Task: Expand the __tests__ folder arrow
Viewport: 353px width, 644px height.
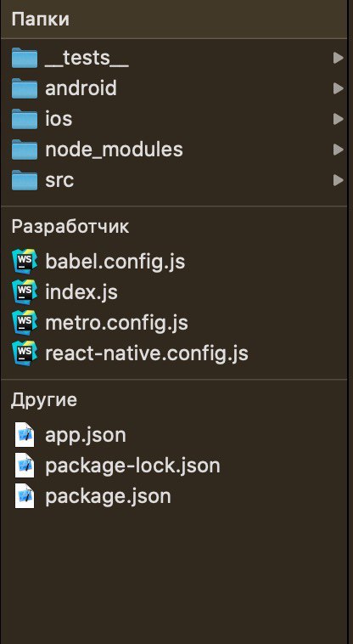Action: [339, 58]
